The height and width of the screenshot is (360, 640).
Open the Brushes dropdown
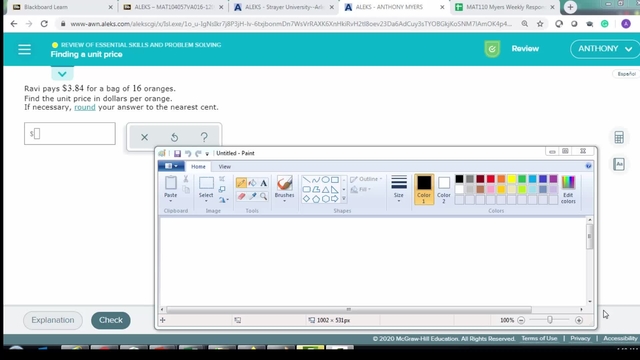coord(284,201)
